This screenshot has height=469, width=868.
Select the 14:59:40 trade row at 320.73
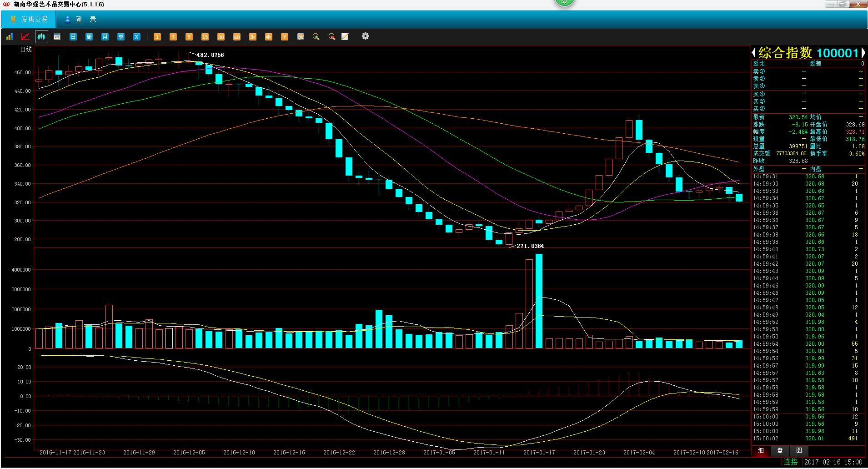point(808,249)
